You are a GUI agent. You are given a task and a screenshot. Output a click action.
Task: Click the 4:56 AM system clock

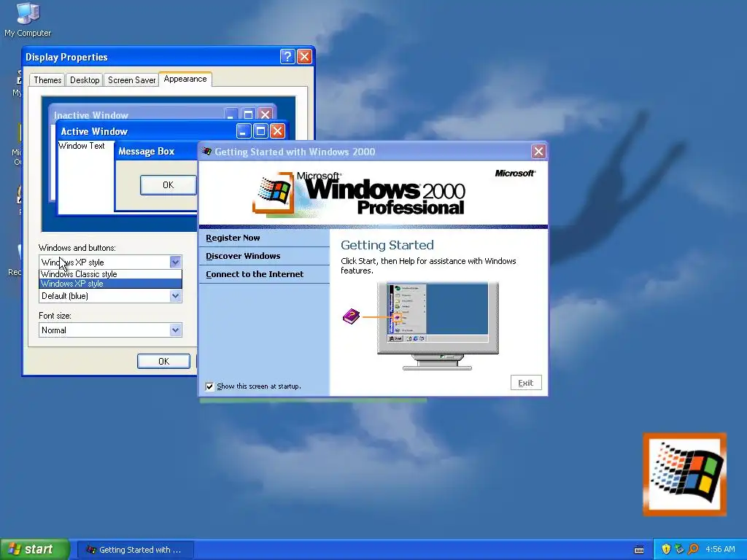720,549
